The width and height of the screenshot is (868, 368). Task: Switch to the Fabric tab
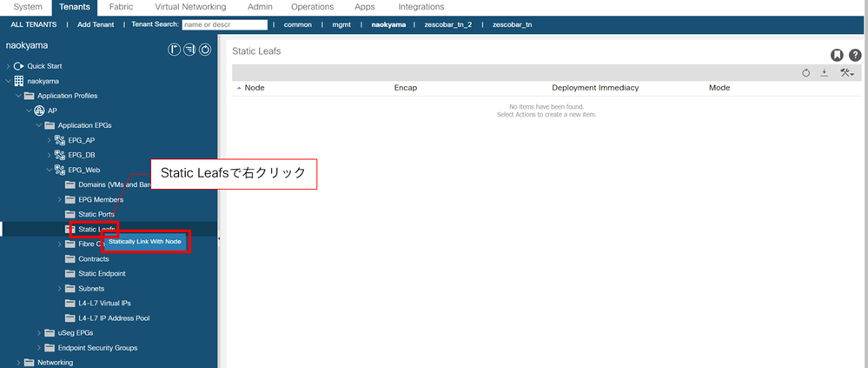[x=121, y=7]
